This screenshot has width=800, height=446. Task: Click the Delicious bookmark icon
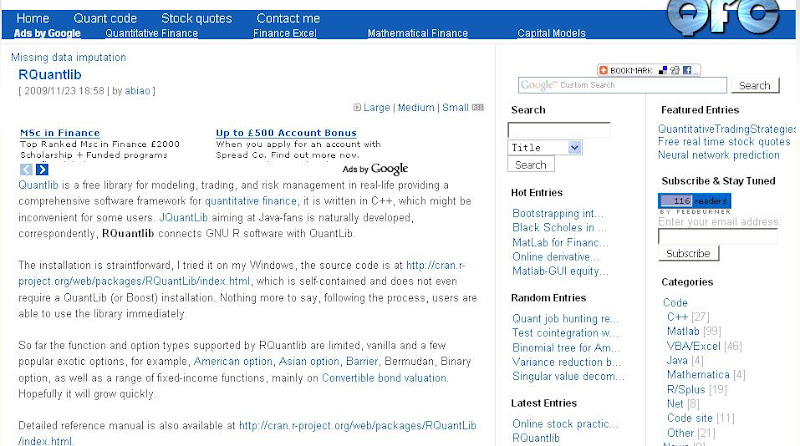pyautogui.click(x=663, y=70)
